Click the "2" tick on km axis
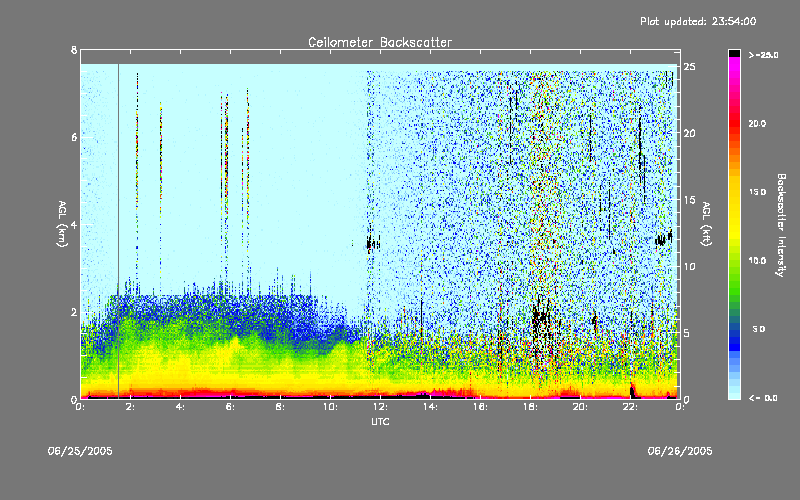The image size is (800, 500). pos(74,312)
